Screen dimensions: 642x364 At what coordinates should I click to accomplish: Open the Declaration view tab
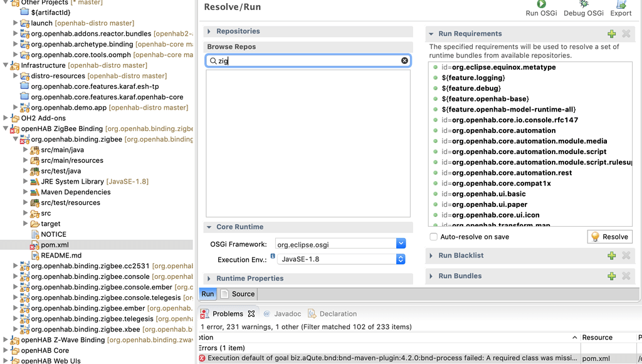click(x=332, y=314)
